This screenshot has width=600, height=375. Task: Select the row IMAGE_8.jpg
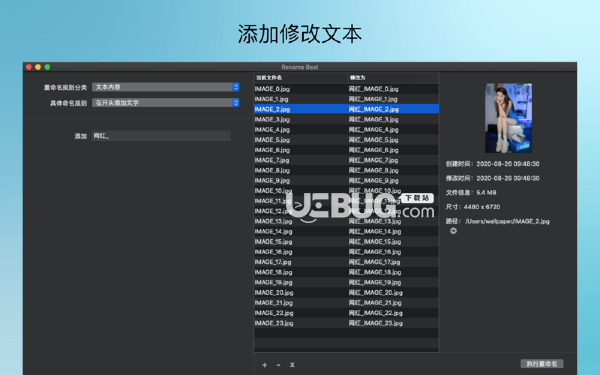[x=346, y=170]
